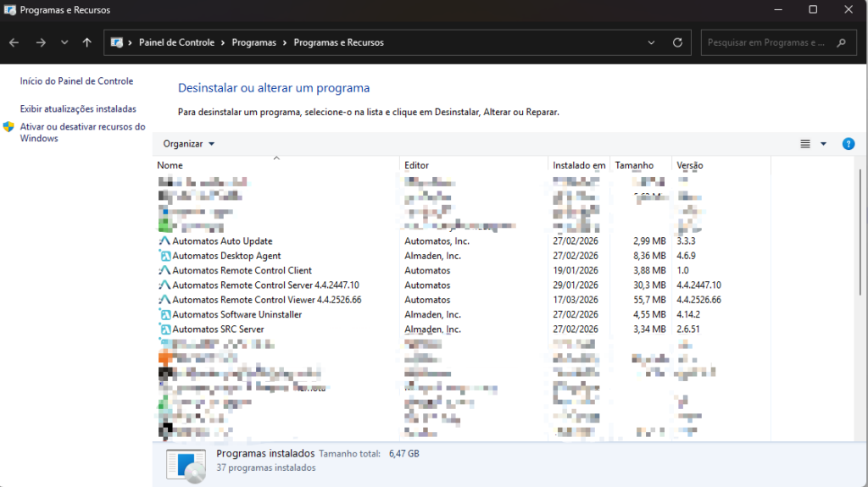Sort by the Editor column header
Screen dimensions: 868x487
click(474, 165)
